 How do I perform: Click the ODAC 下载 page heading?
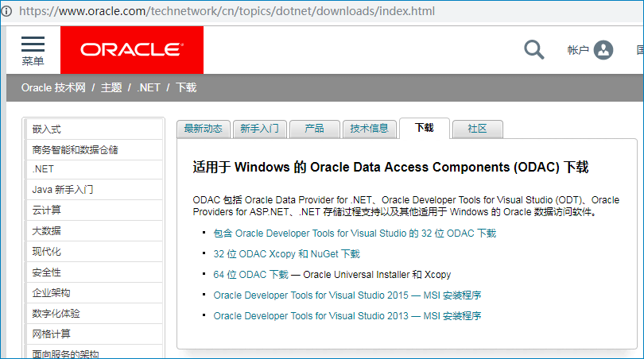(390, 168)
